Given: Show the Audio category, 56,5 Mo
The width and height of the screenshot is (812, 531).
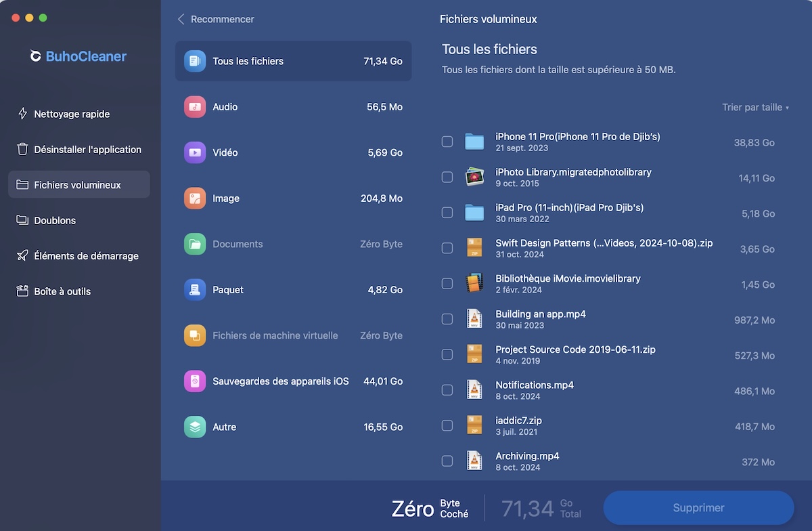Looking at the screenshot, I should pyautogui.click(x=294, y=107).
